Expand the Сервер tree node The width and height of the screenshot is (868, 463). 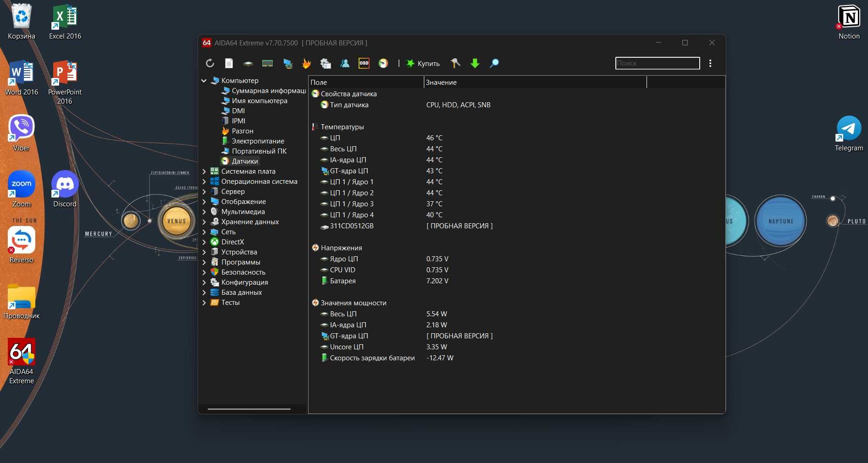pyautogui.click(x=204, y=192)
